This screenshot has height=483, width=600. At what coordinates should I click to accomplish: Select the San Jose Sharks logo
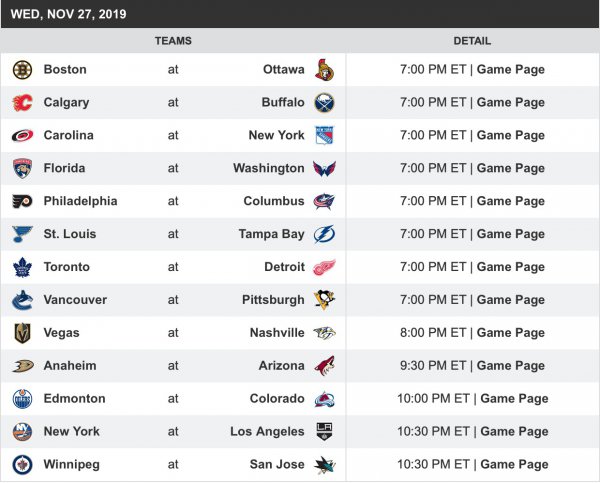click(324, 465)
